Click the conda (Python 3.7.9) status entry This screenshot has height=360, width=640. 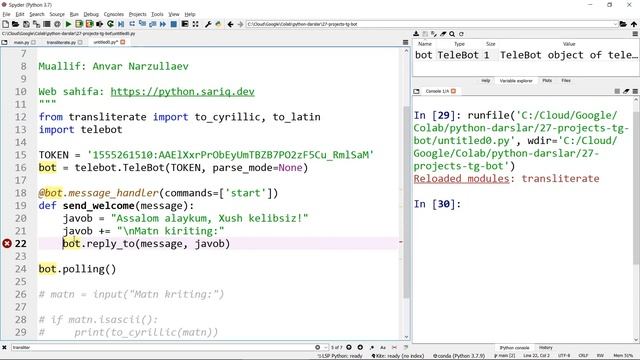(x=459, y=356)
